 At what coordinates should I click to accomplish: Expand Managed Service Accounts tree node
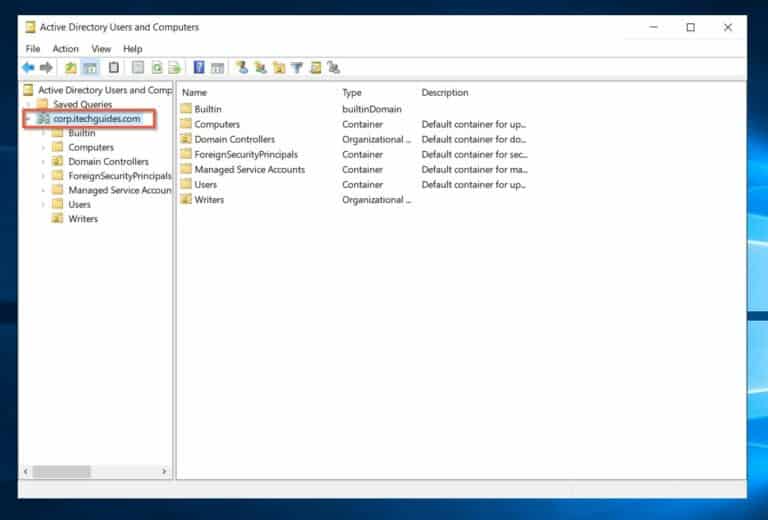point(43,190)
